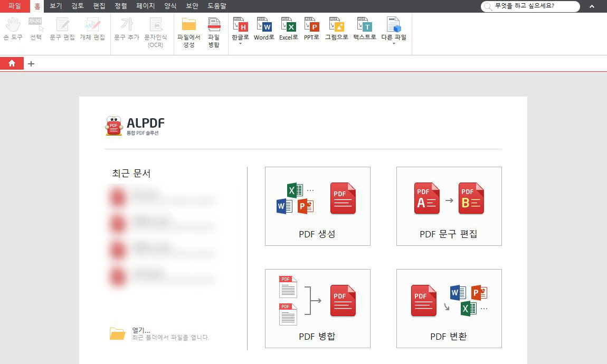Add a new tab with plus button

(x=31, y=64)
